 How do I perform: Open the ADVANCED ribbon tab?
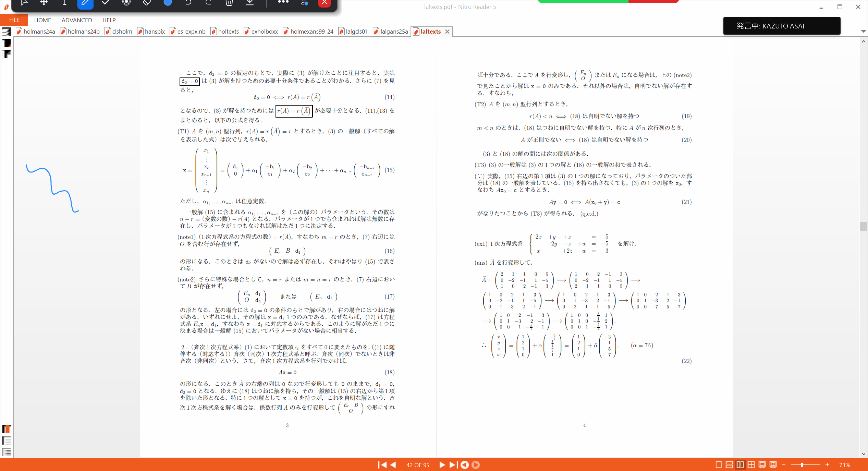pos(77,20)
